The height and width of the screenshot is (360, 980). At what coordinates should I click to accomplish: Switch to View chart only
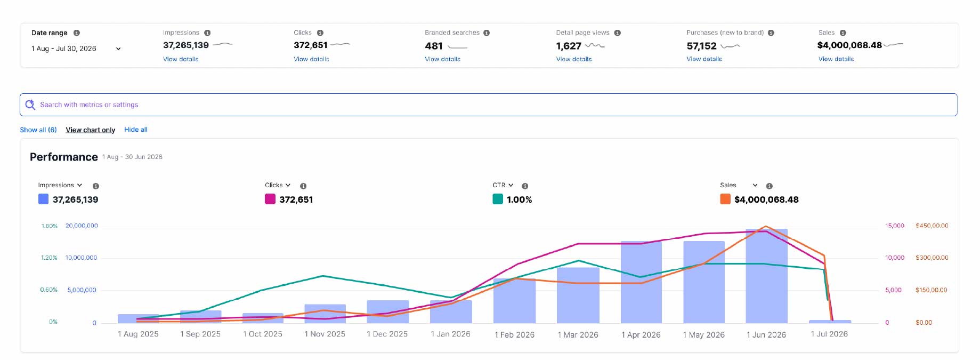click(91, 130)
